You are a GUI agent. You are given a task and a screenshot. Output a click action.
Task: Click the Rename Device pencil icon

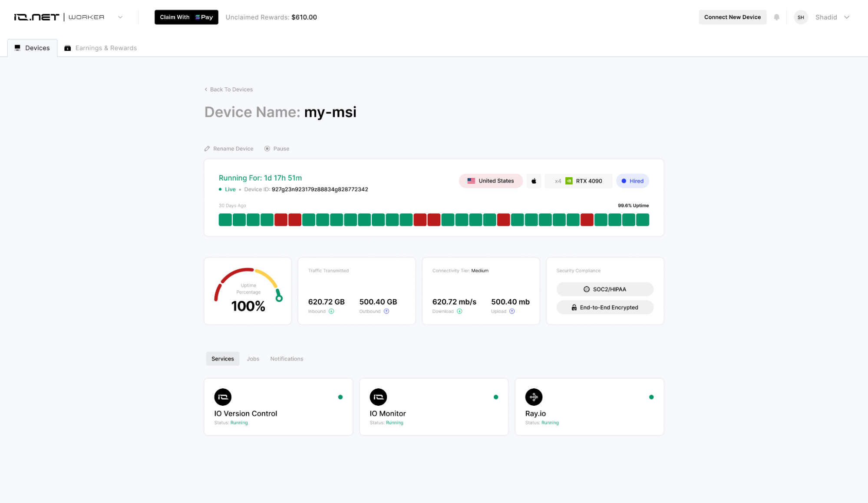(207, 149)
